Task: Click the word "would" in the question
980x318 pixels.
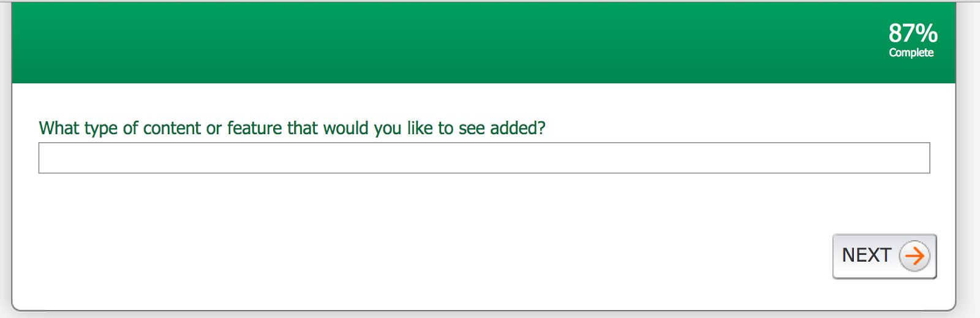Action: (346, 128)
